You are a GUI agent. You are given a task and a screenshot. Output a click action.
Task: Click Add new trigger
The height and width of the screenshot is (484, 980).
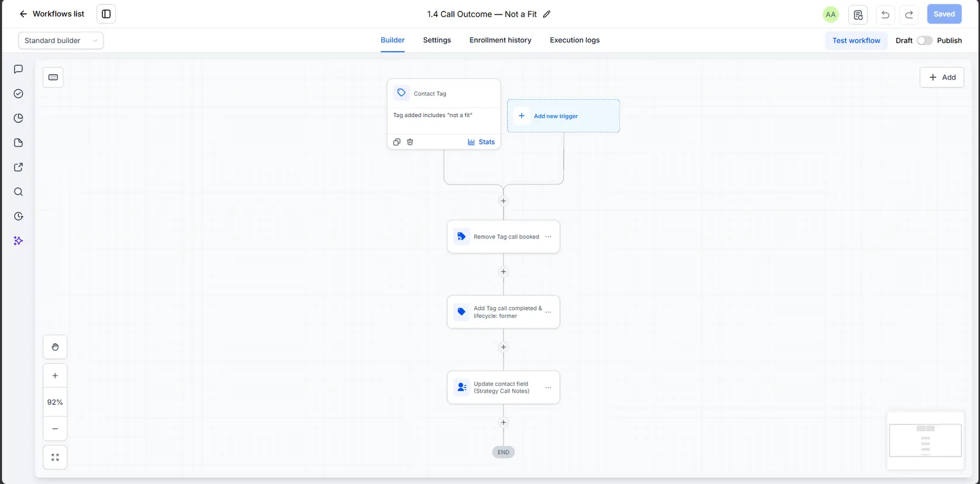point(563,116)
